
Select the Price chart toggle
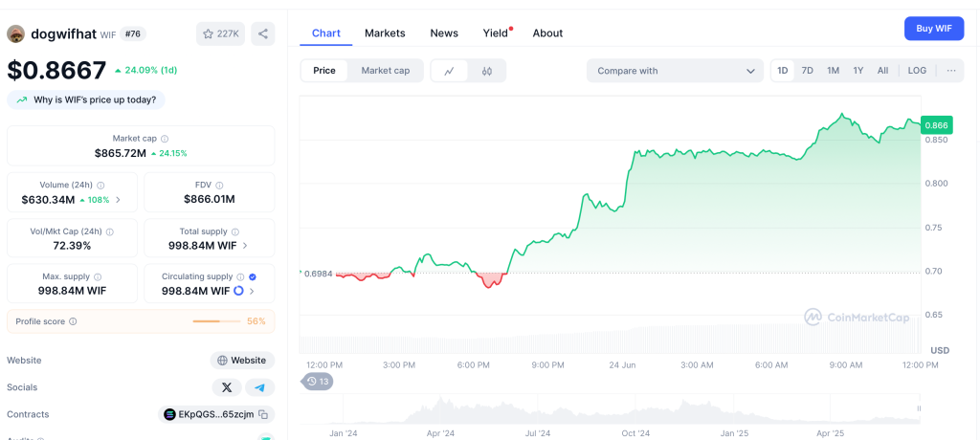click(324, 71)
